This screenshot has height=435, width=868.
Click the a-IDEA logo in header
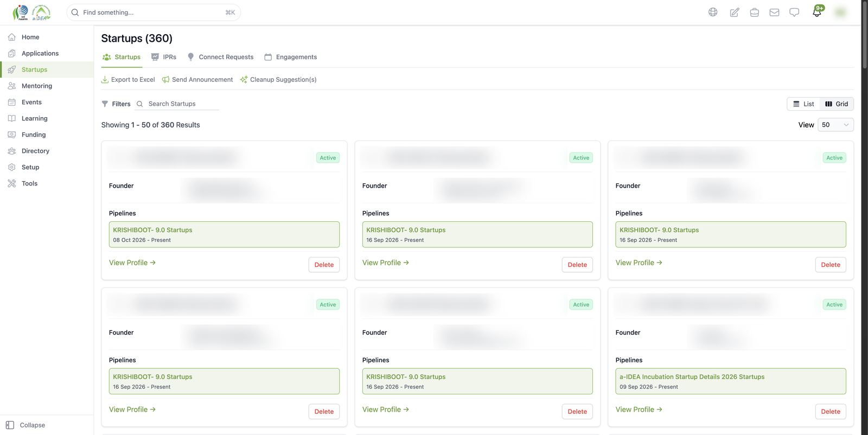(x=41, y=12)
